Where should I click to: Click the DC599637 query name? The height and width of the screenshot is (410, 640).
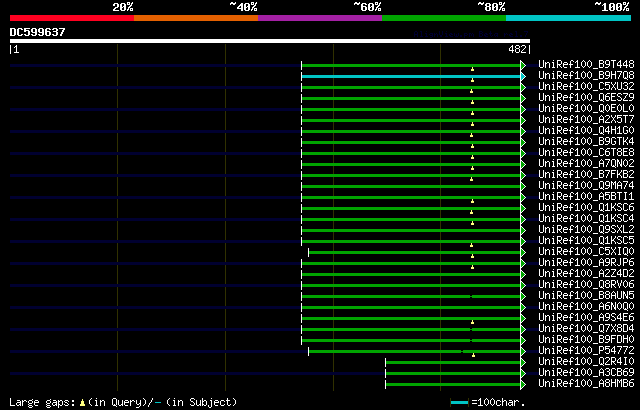38,32
